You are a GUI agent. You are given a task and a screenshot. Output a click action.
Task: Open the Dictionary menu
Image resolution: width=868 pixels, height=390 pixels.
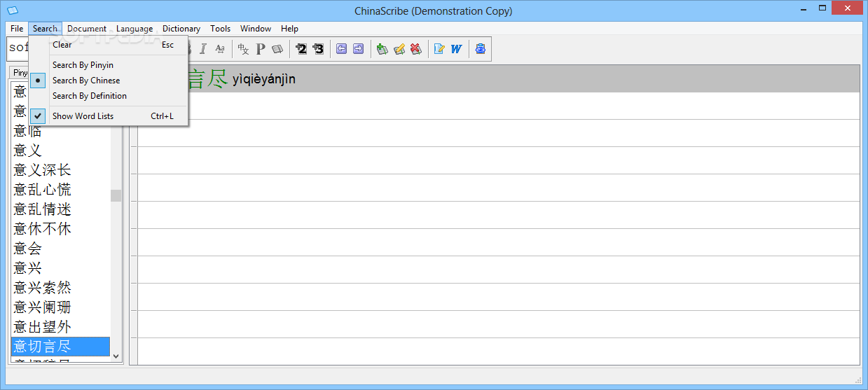(181, 29)
